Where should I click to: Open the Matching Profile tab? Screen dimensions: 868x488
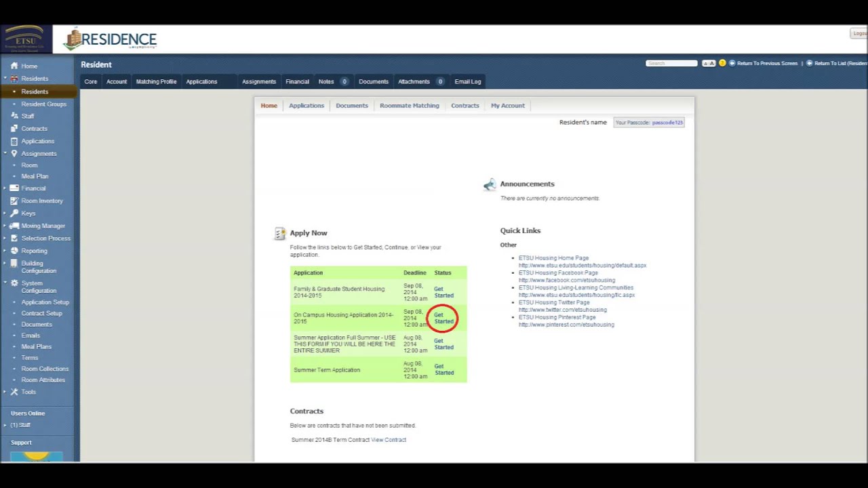coord(156,81)
